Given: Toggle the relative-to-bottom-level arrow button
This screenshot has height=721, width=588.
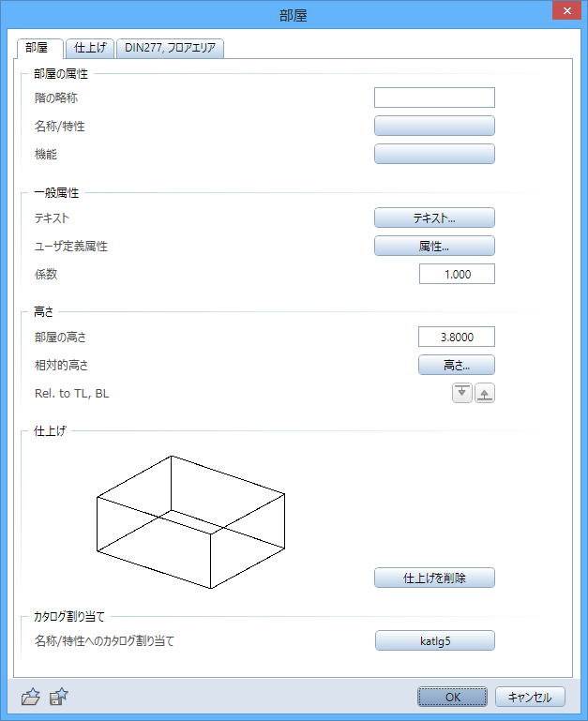Looking at the screenshot, I should tap(485, 393).
